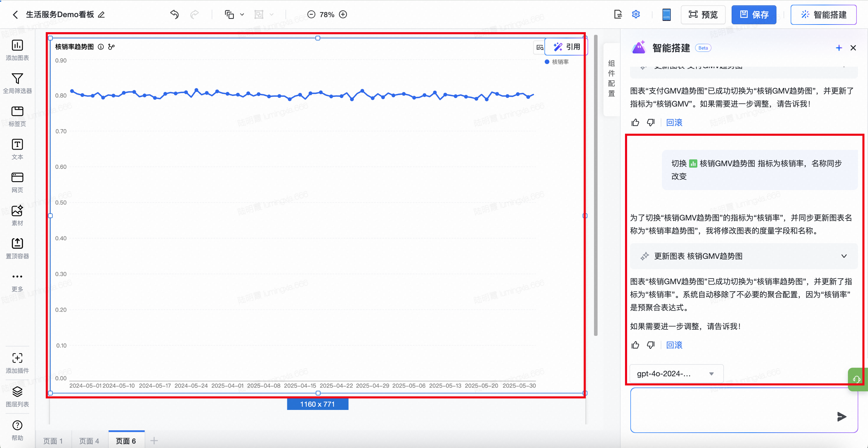Click the 保存 save button

[x=753, y=15]
